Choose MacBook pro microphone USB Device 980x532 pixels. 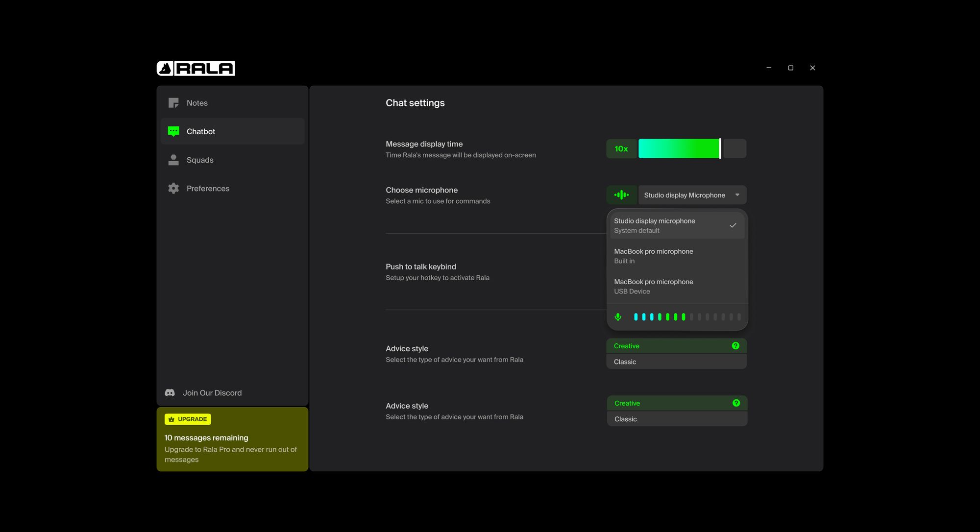coord(676,286)
